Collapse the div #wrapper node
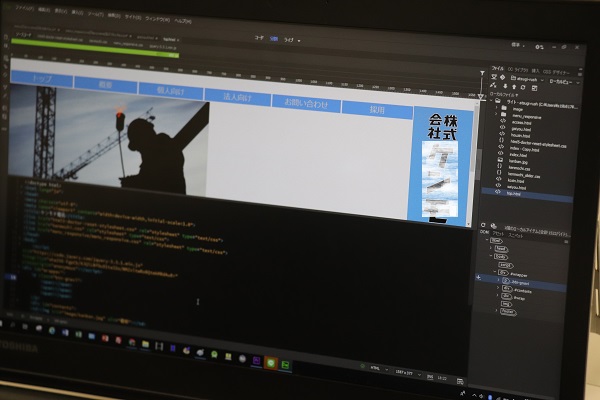Image resolution: width=600 pixels, height=400 pixels. click(494, 272)
